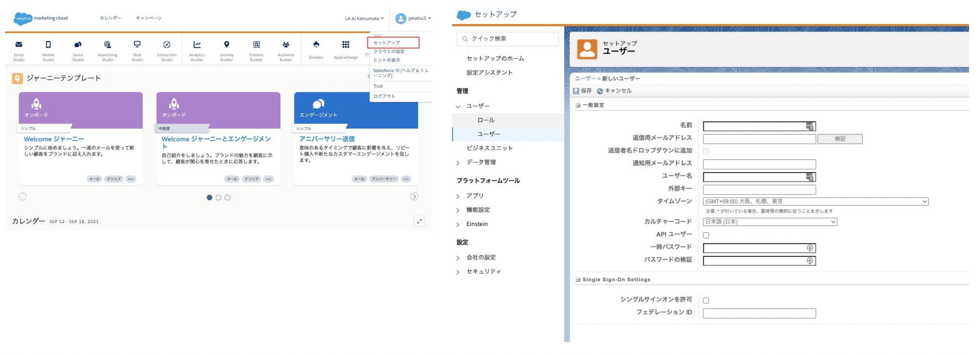Open Email Studio
980x355 pixels.
tap(19, 51)
